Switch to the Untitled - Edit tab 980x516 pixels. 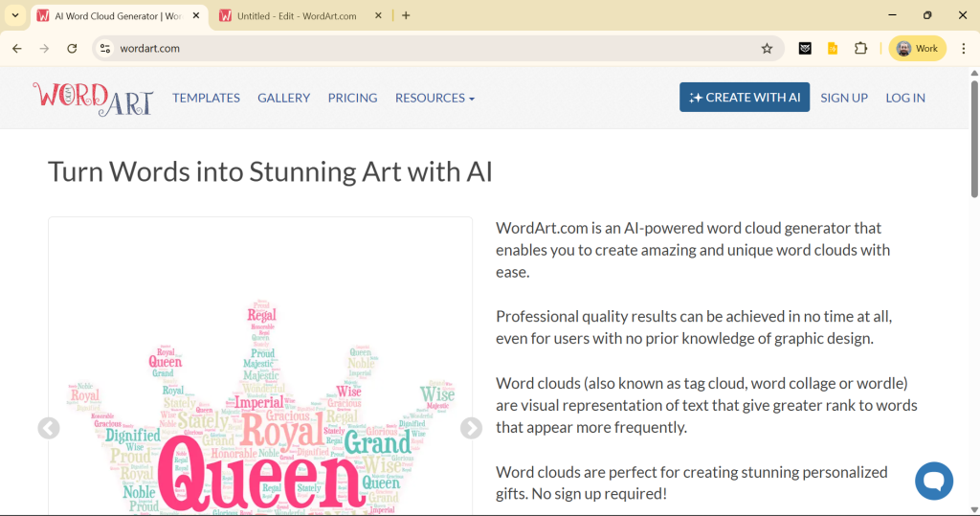click(x=297, y=16)
